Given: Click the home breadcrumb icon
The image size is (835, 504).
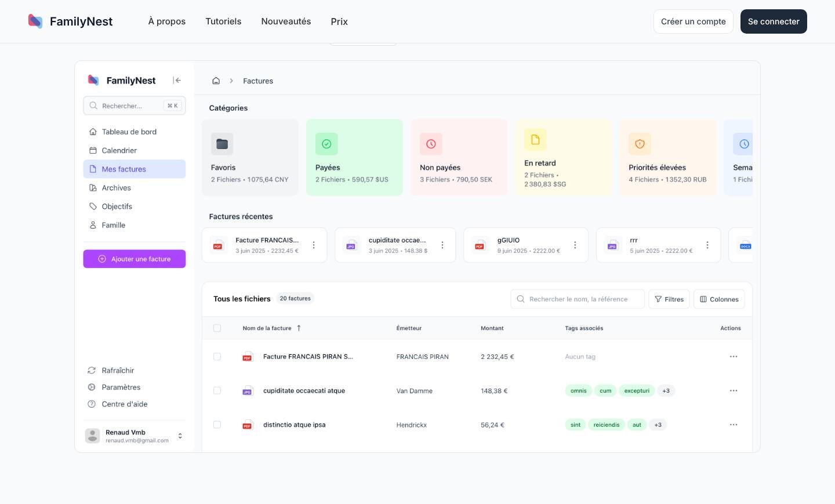Looking at the screenshot, I should tap(216, 81).
